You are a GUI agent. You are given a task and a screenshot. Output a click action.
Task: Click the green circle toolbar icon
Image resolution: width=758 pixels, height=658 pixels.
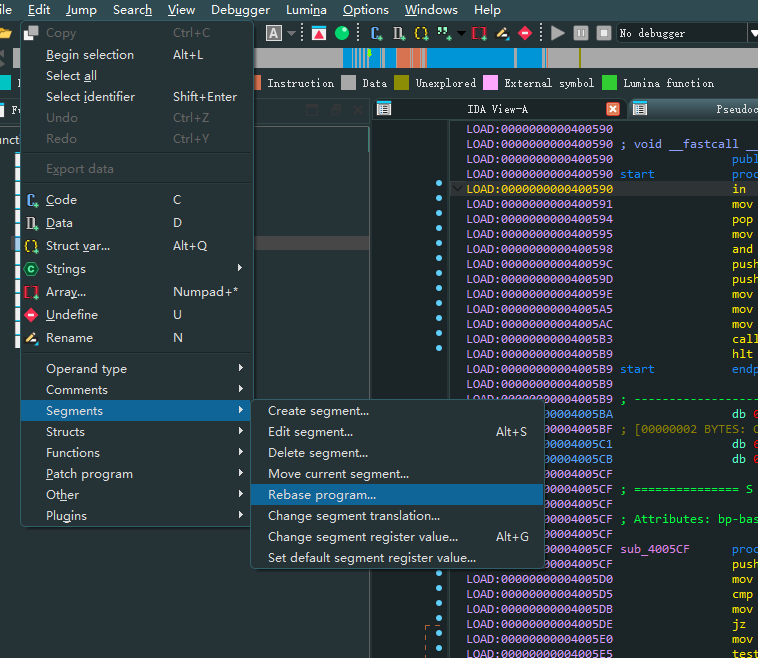click(342, 33)
